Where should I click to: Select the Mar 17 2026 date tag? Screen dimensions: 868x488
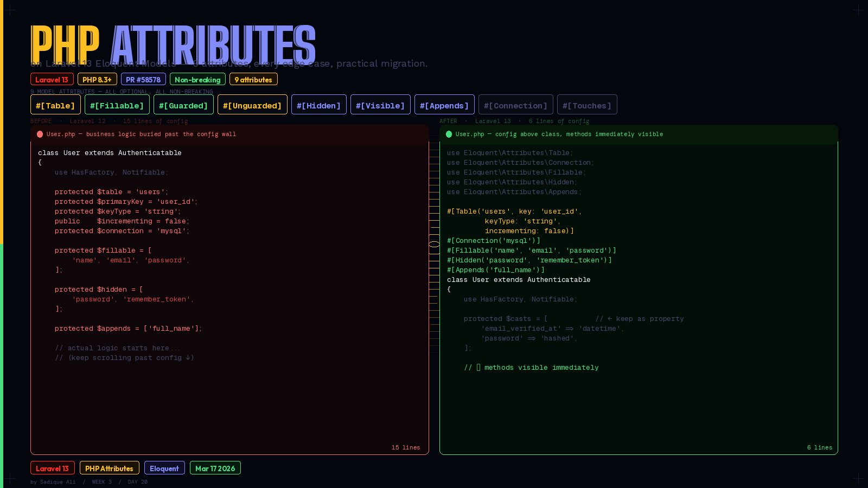(x=215, y=467)
